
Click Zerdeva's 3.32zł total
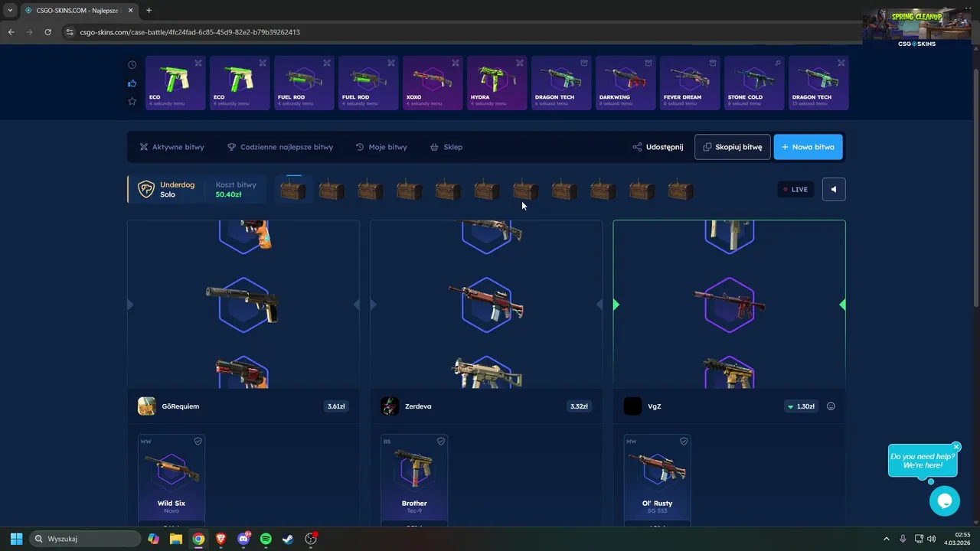click(x=579, y=406)
